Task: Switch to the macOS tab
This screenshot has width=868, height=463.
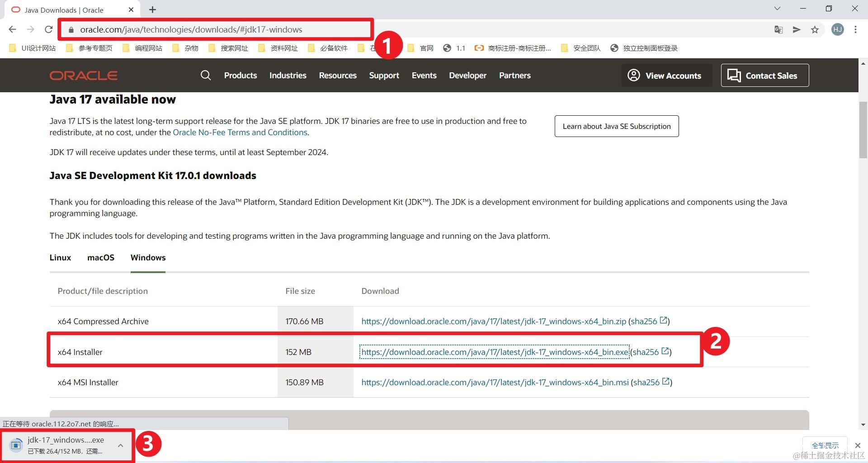Action: 101,258
